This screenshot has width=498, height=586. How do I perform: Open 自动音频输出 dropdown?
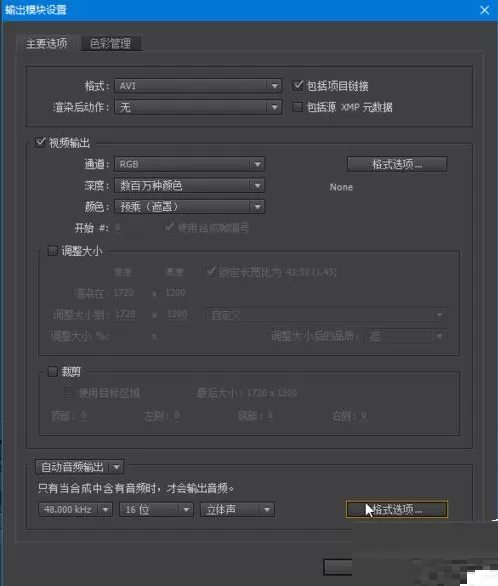79,467
